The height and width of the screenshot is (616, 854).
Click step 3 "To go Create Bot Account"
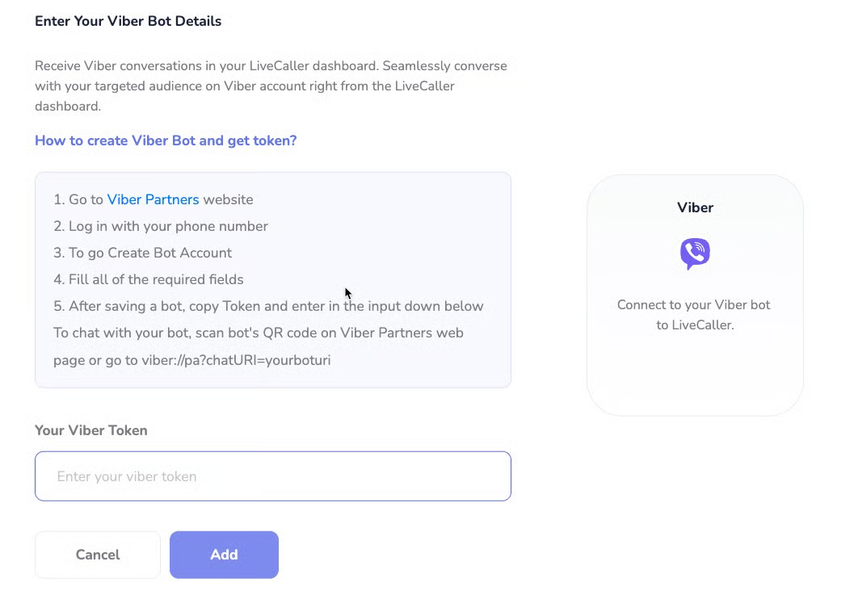[142, 253]
